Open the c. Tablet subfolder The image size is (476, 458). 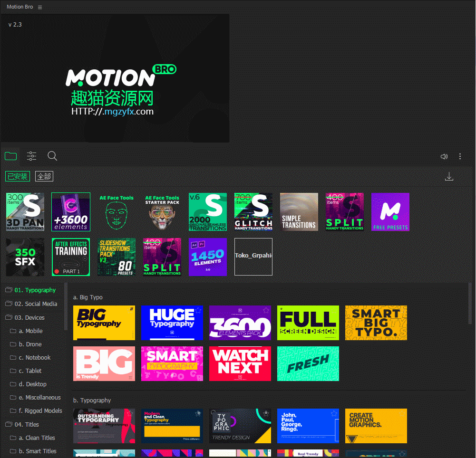click(26, 371)
